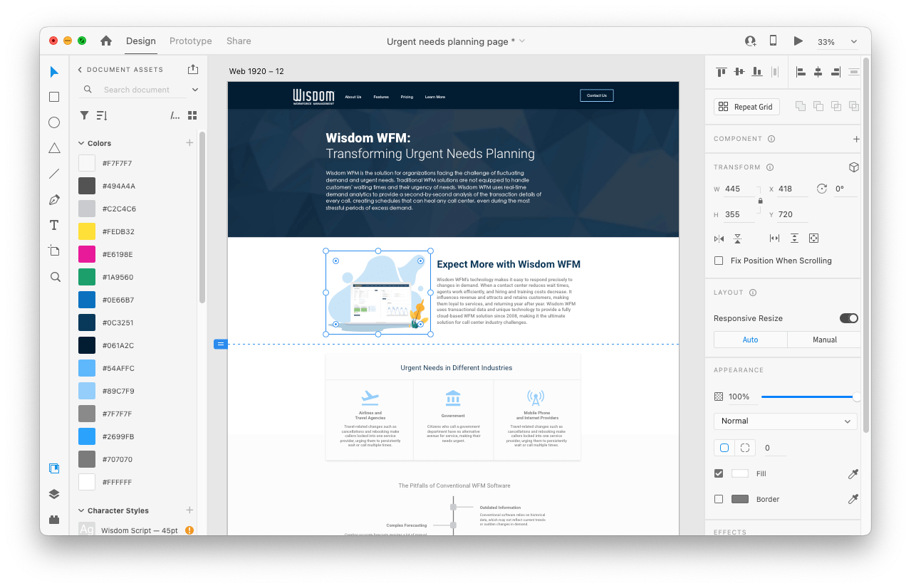The width and height of the screenshot is (911, 588).
Task: Click the invite to document icon
Action: point(750,41)
